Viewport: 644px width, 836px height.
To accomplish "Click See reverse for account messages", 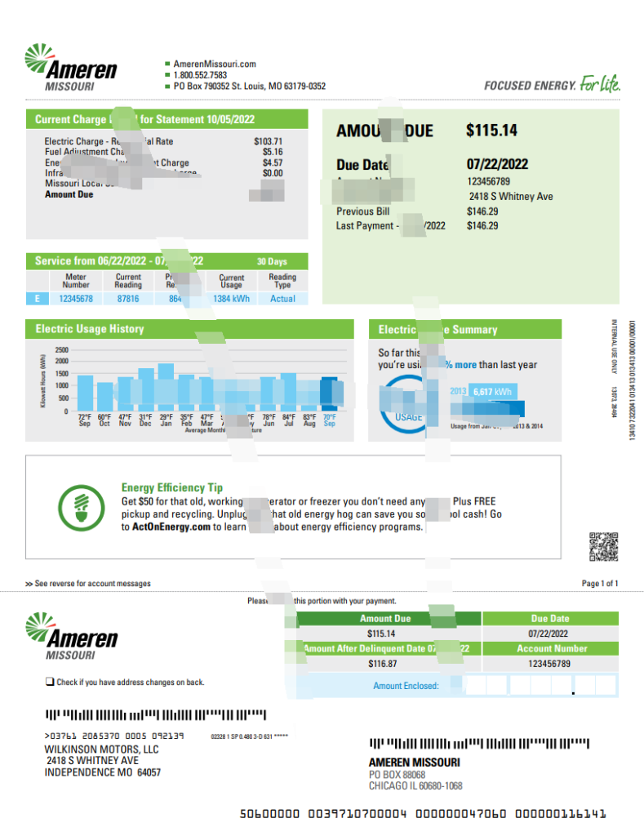I will click(88, 583).
